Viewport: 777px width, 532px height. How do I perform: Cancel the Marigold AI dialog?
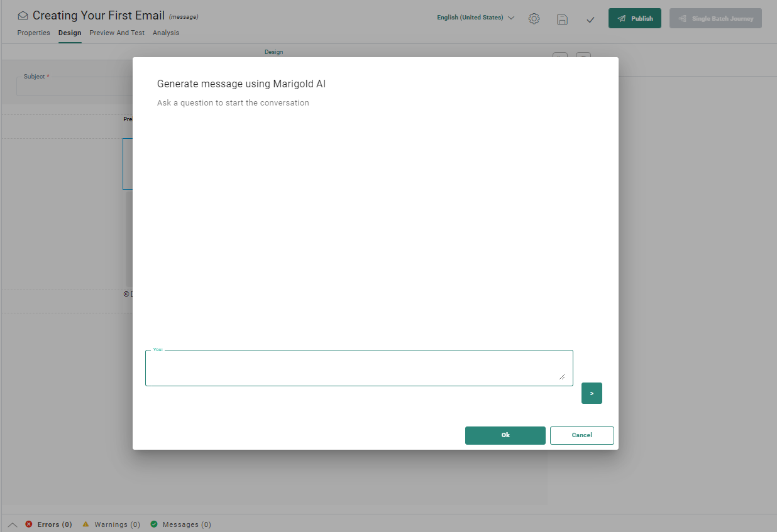click(x=581, y=435)
